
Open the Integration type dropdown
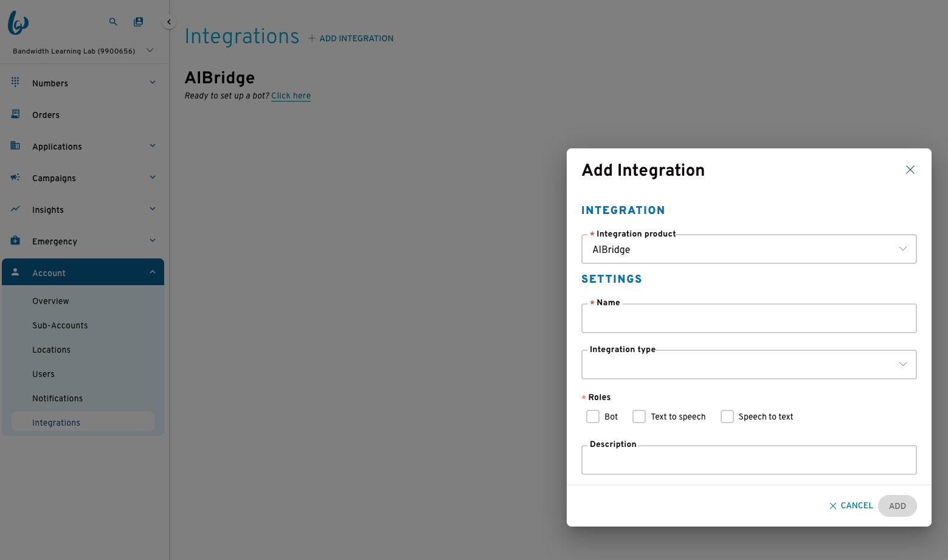pos(749,364)
